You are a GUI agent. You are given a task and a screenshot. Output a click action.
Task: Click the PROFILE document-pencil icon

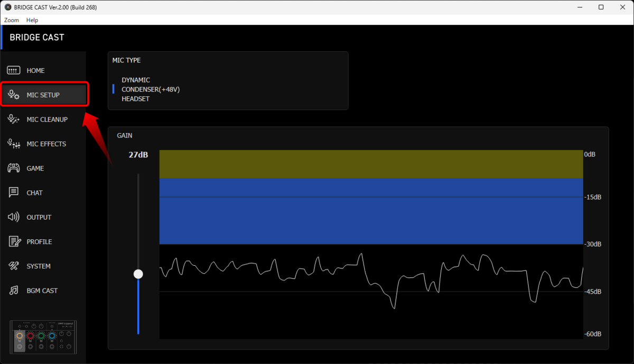14,241
